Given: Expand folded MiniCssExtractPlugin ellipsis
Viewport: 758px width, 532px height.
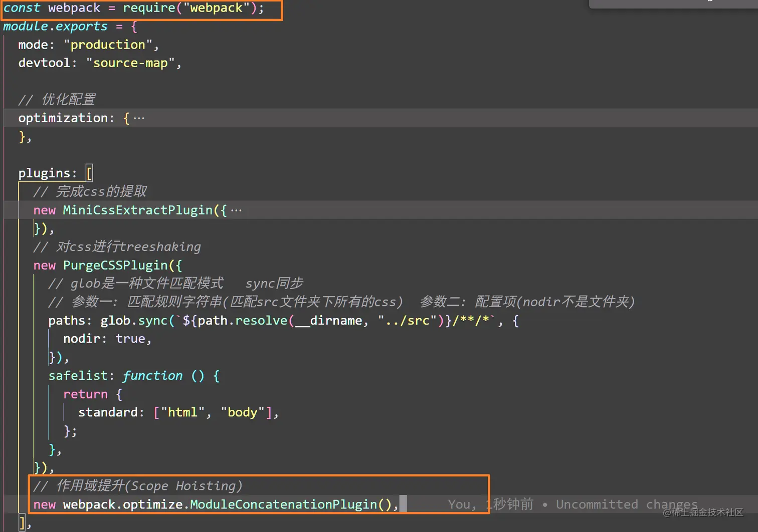Looking at the screenshot, I should point(236,210).
